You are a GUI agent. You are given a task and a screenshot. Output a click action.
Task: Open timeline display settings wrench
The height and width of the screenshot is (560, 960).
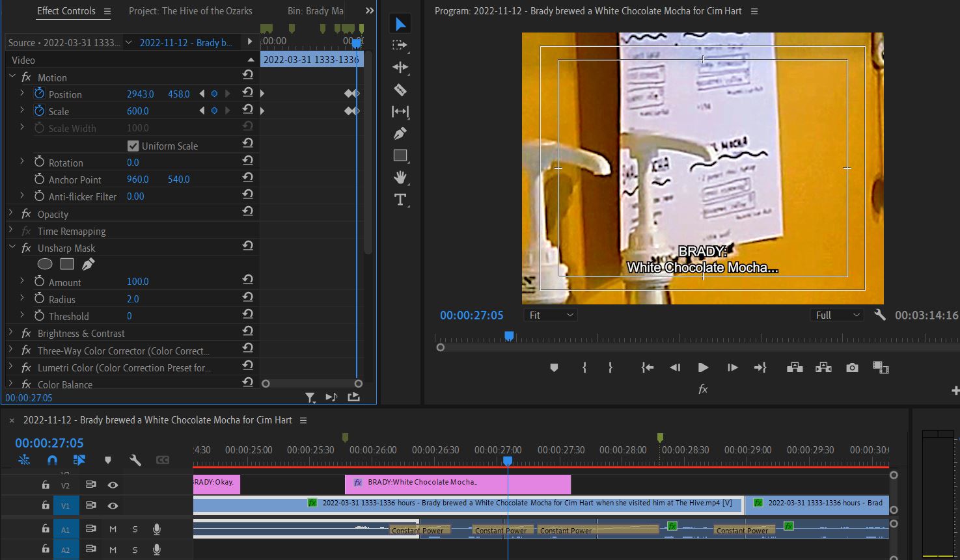135,460
